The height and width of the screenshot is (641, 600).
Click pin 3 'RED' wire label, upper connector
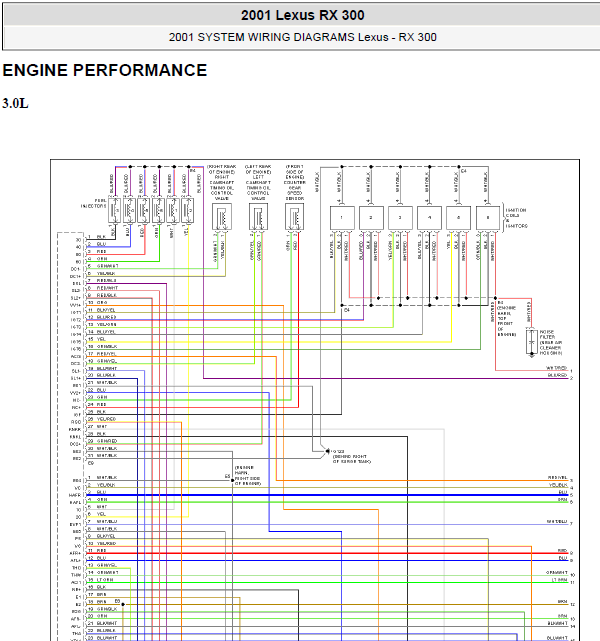pyautogui.click(x=101, y=251)
